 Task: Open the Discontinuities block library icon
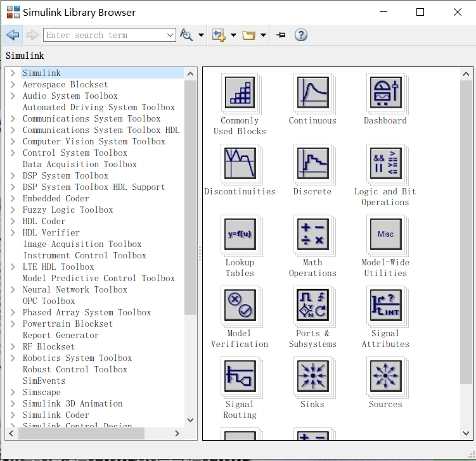click(x=240, y=163)
